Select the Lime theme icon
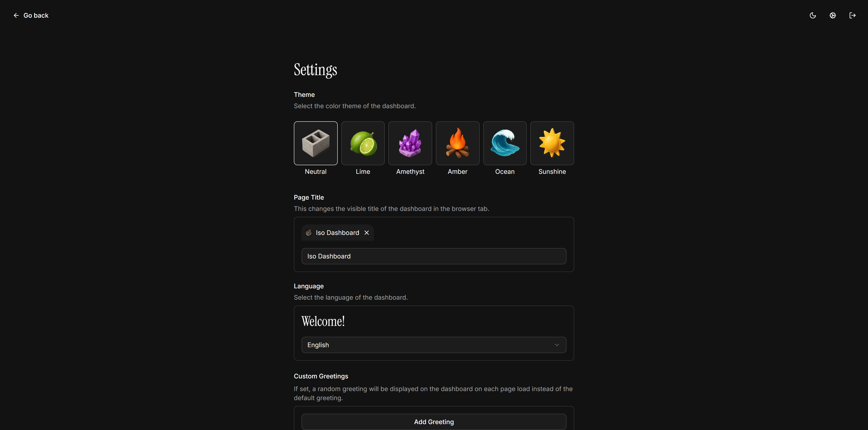 point(363,143)
